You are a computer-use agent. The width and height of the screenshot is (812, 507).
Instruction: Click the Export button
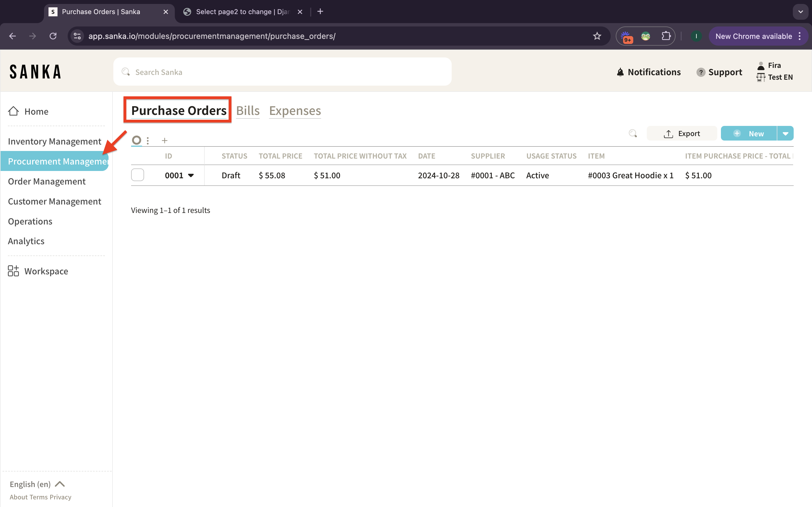pyautogui.click(x=681, y=134)
